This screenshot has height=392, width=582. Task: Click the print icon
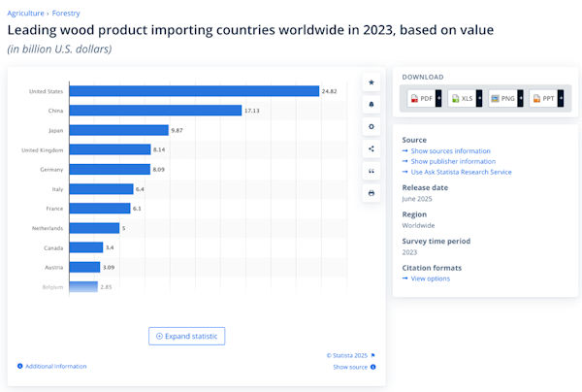click(372, 194)
